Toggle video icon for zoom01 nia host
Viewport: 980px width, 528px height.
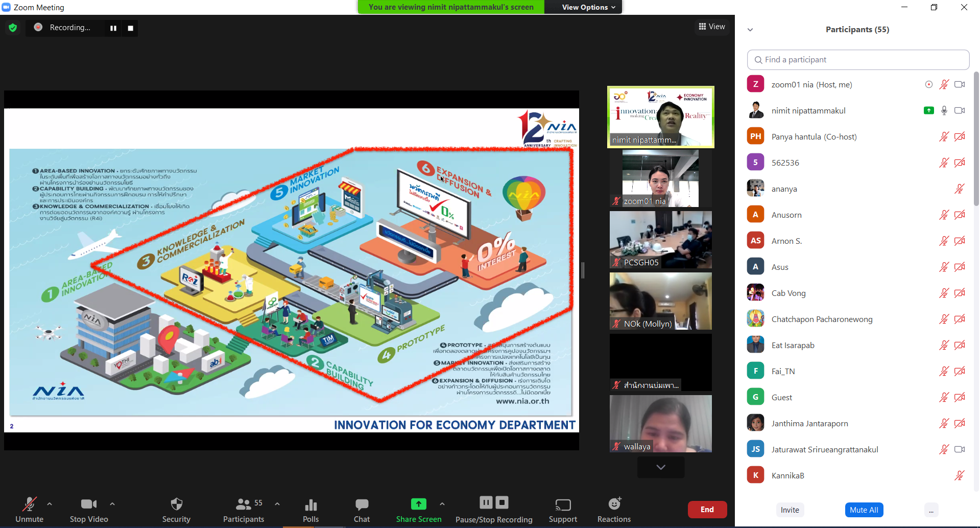960,84
